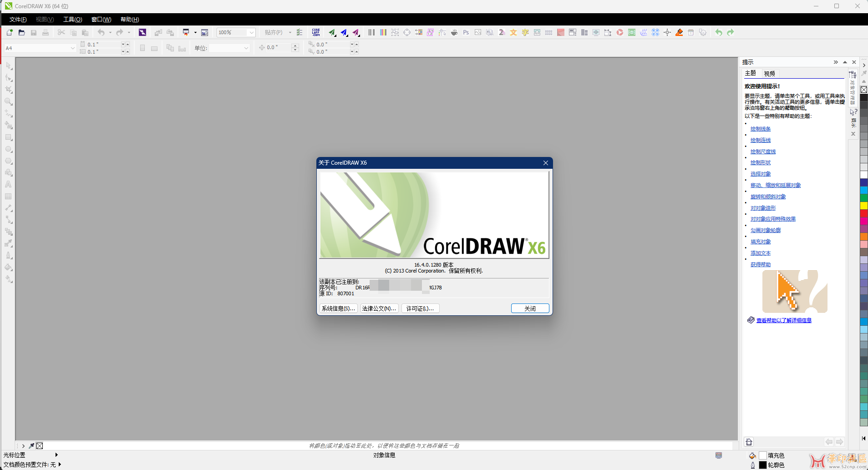Open the 填充对象 hint link

tap(761, 242)
